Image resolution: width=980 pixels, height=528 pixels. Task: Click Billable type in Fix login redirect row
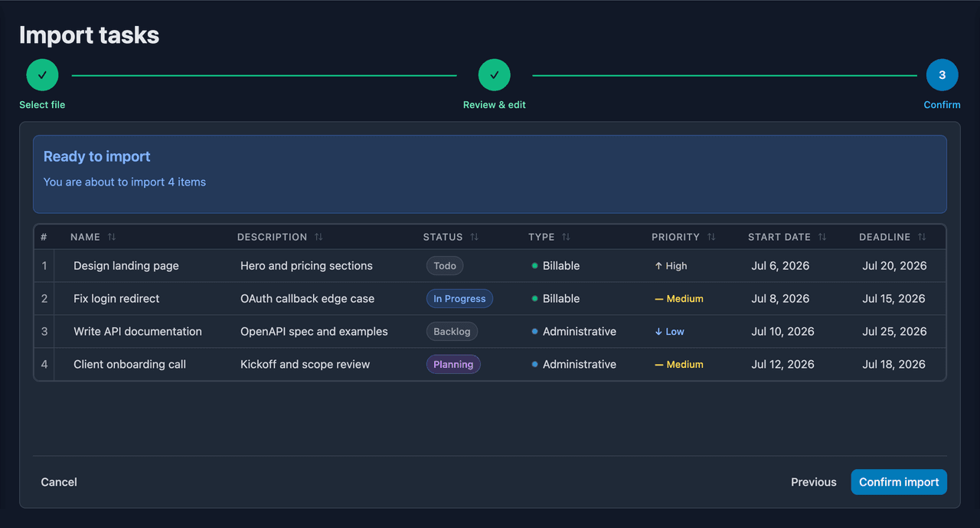tap(556, 299)
